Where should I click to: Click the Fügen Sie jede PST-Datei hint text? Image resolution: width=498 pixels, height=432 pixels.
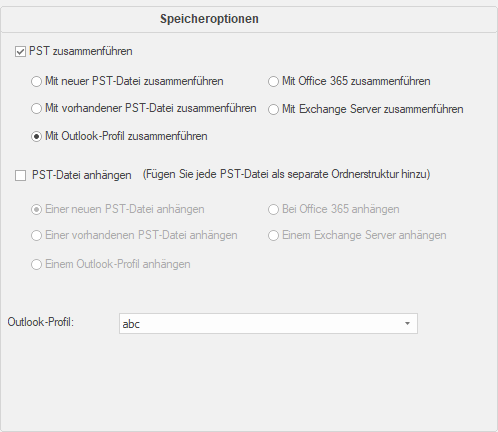coord(286,174)
